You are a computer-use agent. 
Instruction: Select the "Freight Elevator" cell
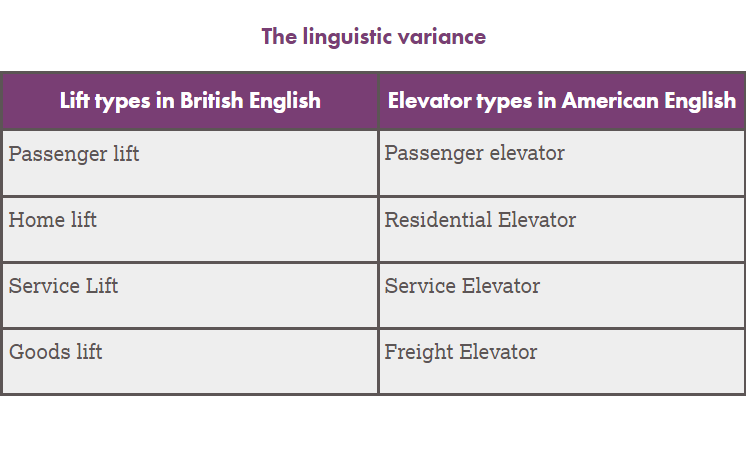(x=460, y=352)
